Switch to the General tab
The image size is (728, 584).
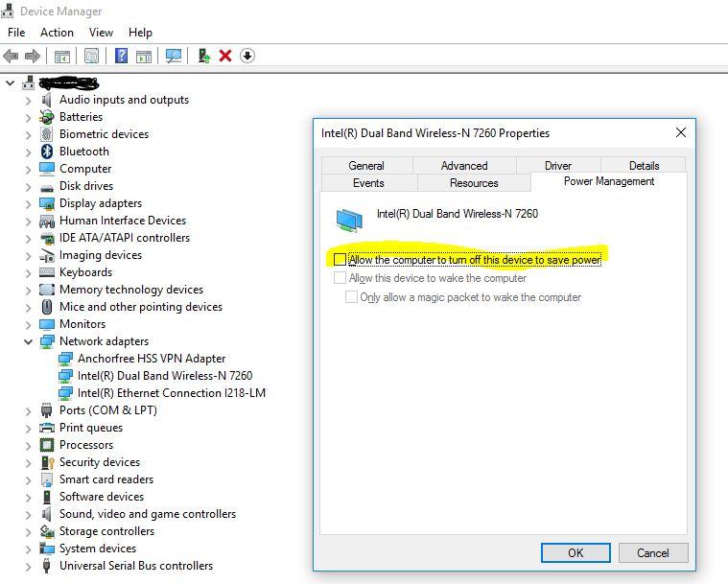tap(366, 166)
